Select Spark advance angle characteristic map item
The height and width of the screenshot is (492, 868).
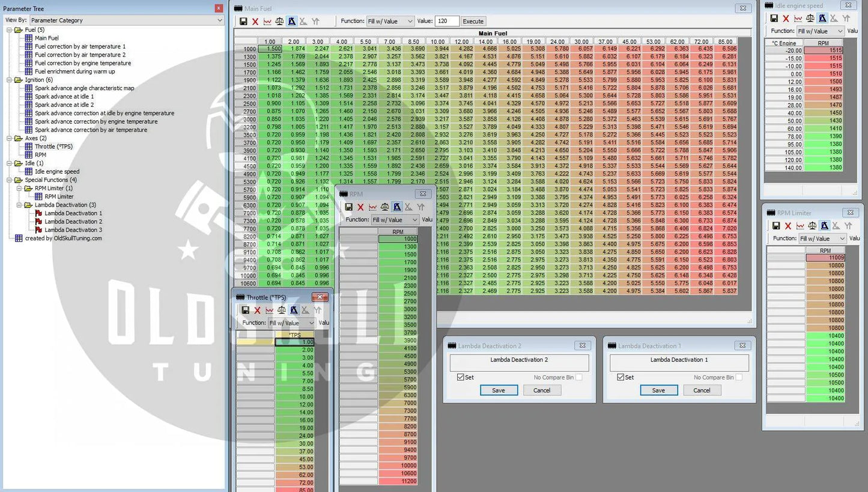coord(84,88)
